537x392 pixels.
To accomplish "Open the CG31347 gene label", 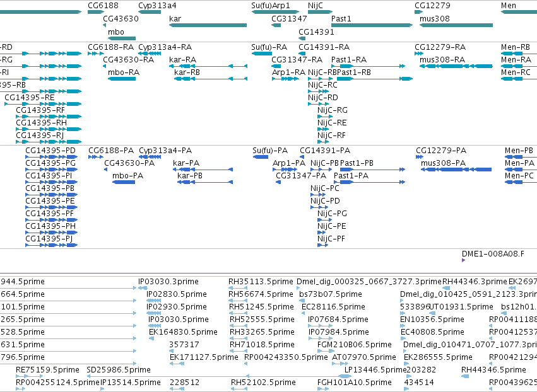I will [289, 18].
